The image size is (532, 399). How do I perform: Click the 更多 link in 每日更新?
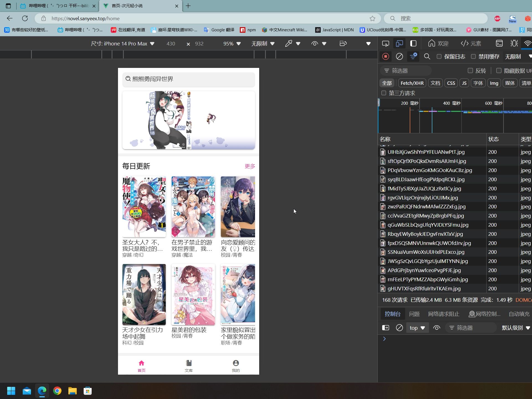coord(250,166)
